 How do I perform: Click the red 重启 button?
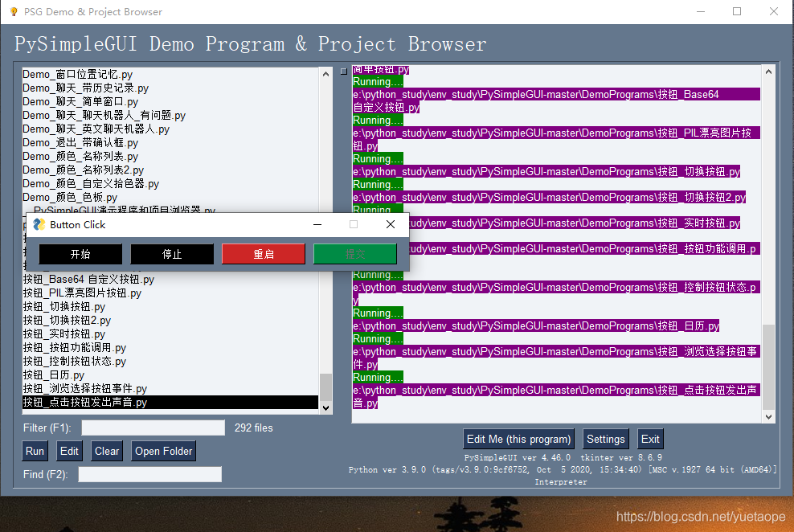tap(264, 254)
